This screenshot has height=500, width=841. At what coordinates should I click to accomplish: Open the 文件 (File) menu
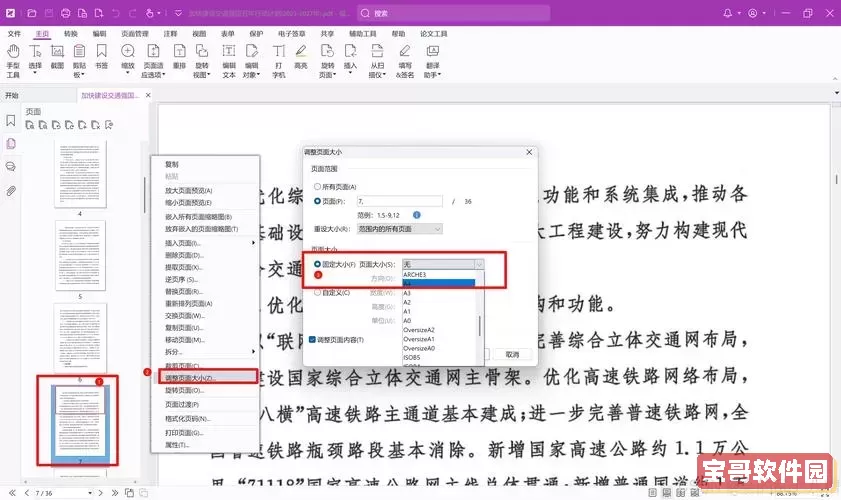(14, 34)
